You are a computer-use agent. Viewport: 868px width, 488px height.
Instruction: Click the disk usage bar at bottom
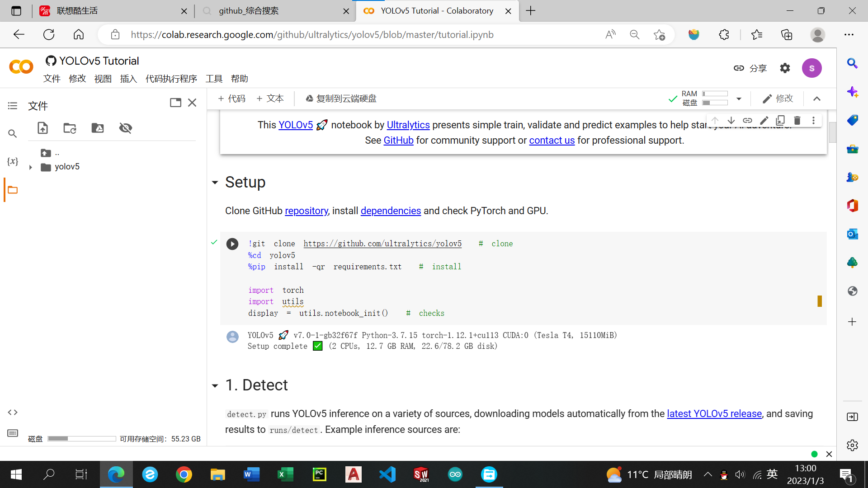[82, 439]
